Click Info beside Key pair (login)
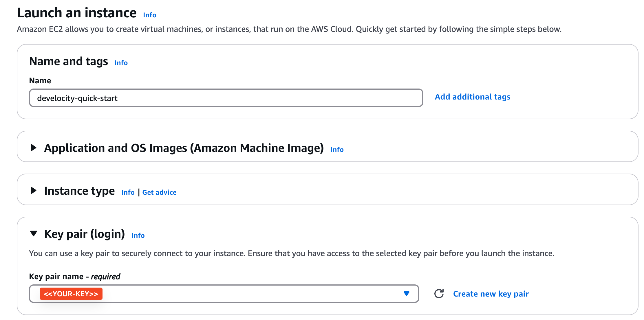The image size is (644, 320). [x=138, y=235]
